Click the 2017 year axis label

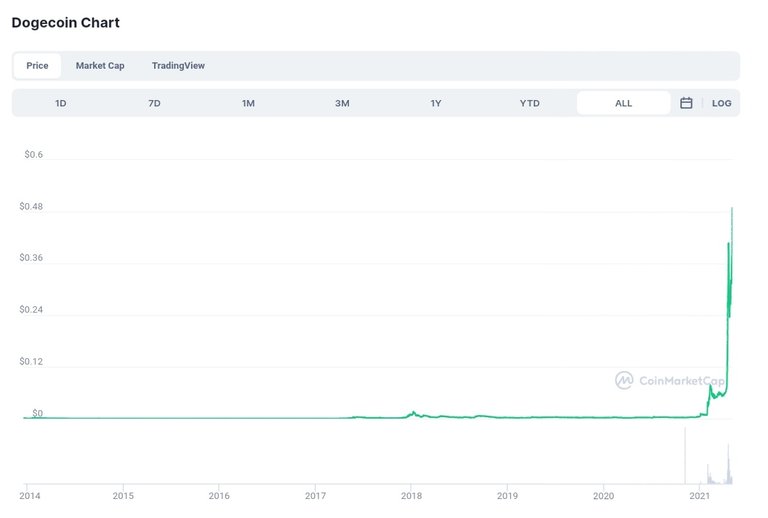click(x=315, y=496)
